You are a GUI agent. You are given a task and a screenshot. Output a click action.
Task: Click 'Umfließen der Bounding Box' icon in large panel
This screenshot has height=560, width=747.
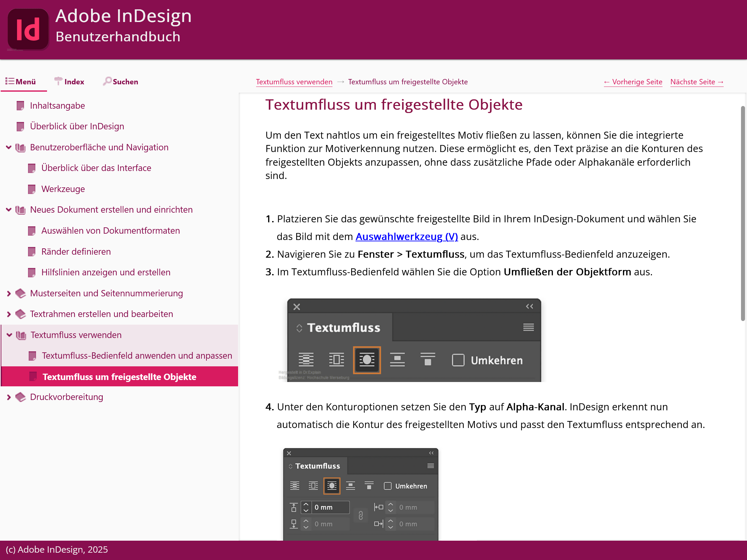pos(336,359)
